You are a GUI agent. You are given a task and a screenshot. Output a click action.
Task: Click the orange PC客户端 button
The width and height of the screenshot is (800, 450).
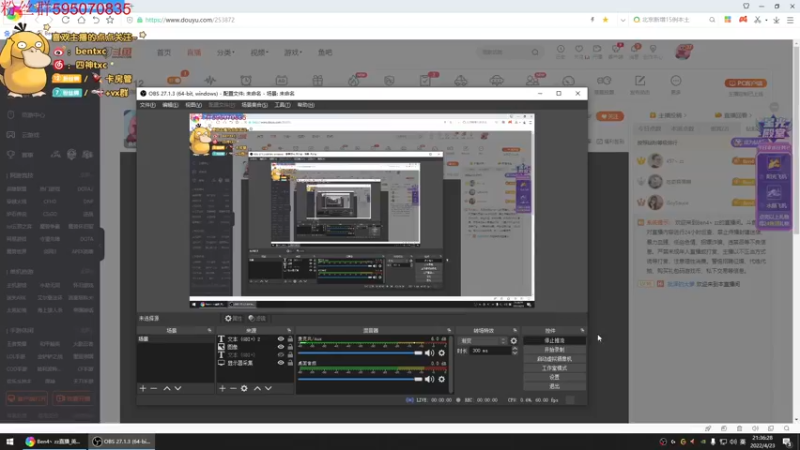[746, 83]
